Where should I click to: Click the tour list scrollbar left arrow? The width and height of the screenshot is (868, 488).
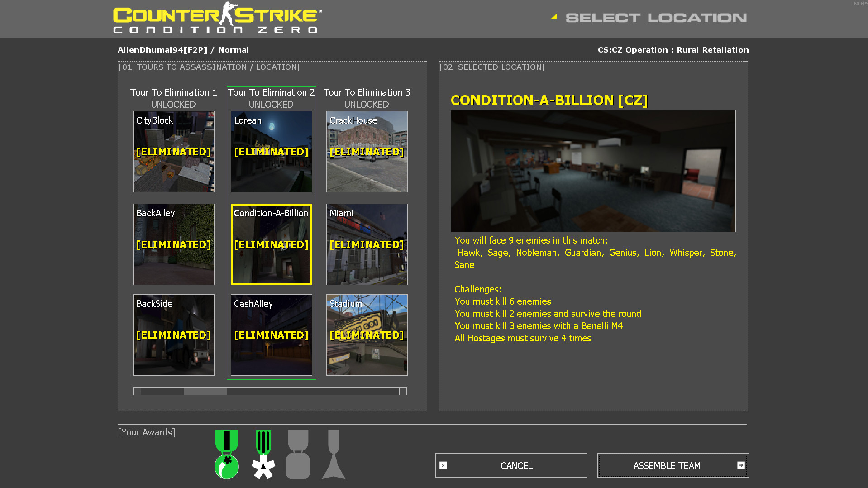[137, 391]
